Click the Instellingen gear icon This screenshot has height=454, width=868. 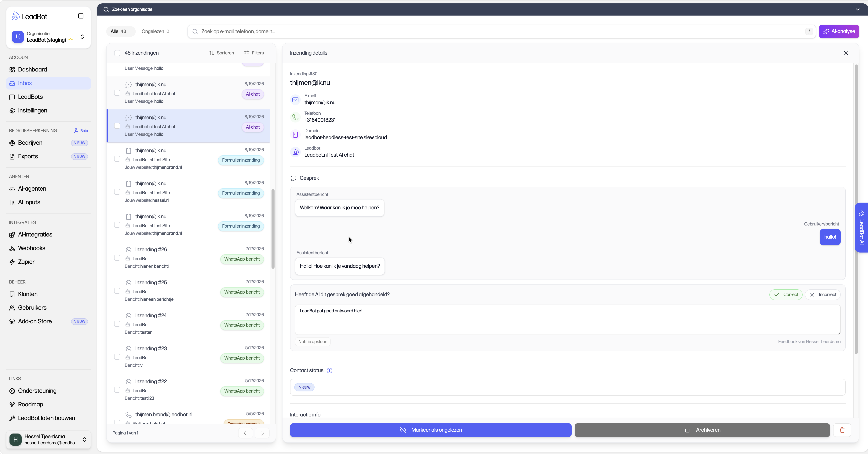click(x=12, y=111)
